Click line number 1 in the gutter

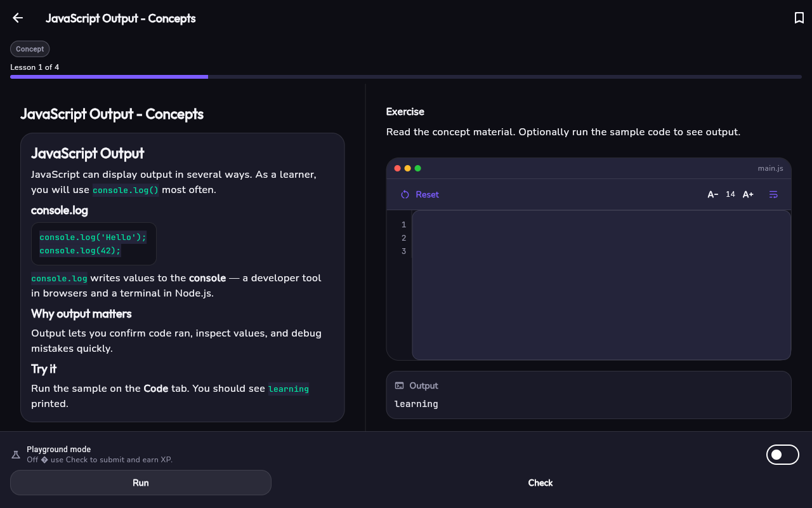(x=403, y=225)
